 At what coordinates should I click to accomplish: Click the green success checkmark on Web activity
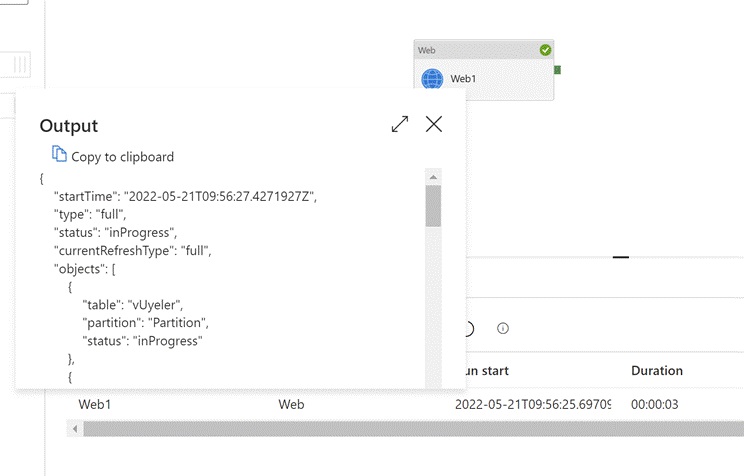pos(545,50)
